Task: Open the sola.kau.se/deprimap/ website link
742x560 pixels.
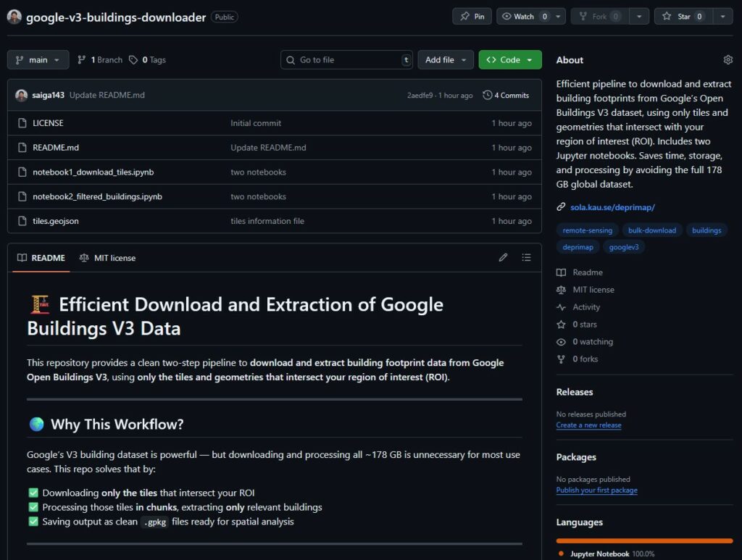Action: pyautogui.click(x=612, y=207)
